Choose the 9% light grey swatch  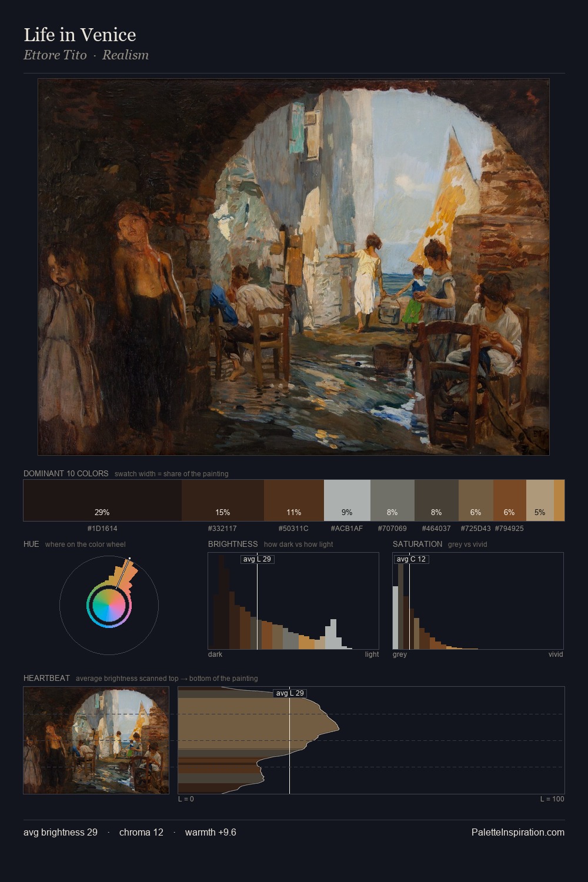click(347, 500)
